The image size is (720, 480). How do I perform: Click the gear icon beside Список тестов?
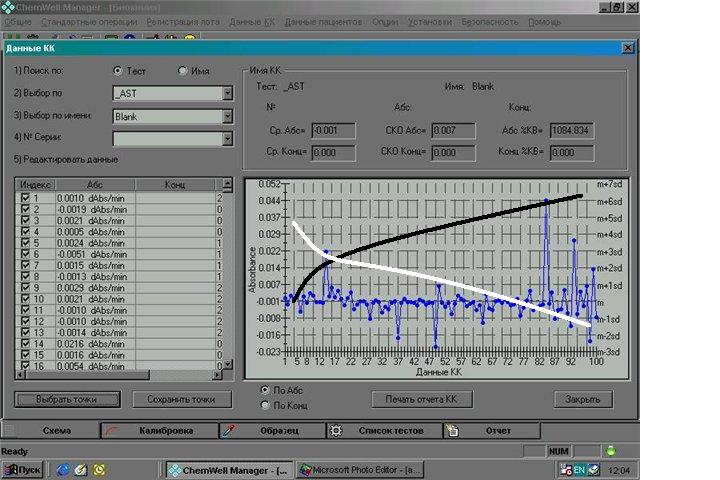tap(335, 431)
